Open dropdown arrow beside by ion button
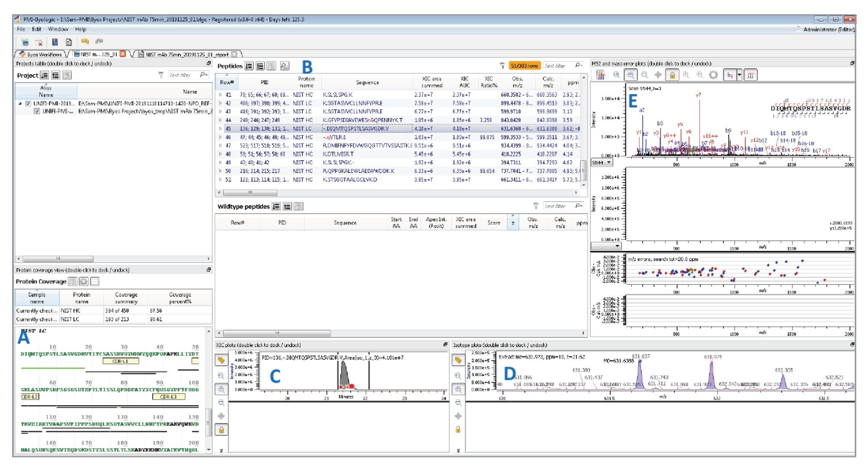The image size is (868, 469). point(740,75)
